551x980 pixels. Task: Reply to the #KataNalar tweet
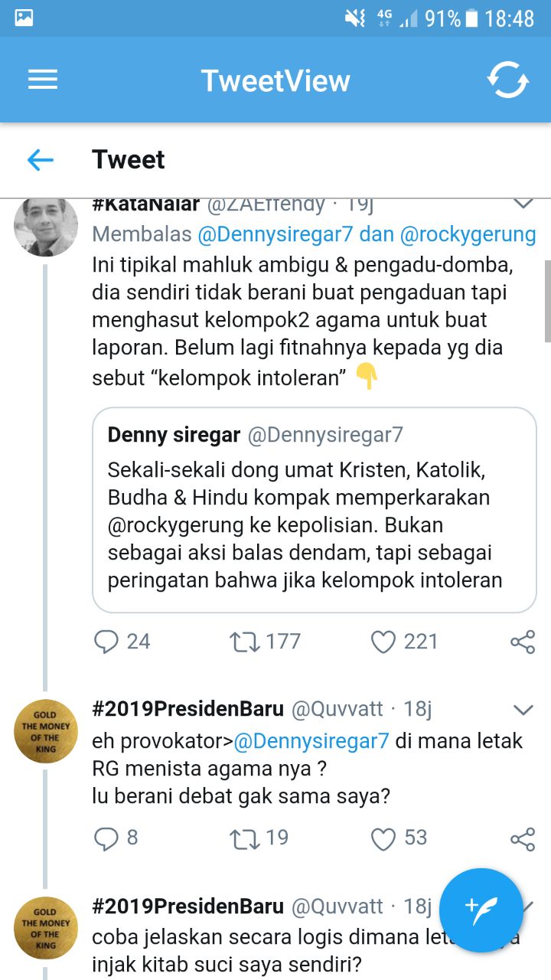pos(107,642)
